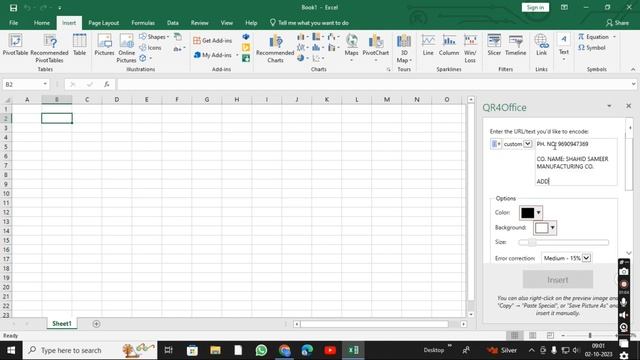Screen dimensions: 640x360
Task: Open Recommended PivotTables
Action: 49,48
